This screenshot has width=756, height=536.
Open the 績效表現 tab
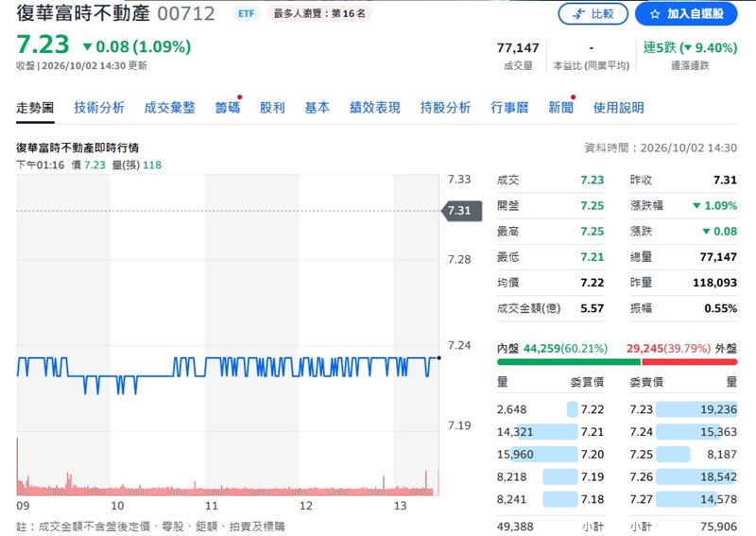[375, 108]
